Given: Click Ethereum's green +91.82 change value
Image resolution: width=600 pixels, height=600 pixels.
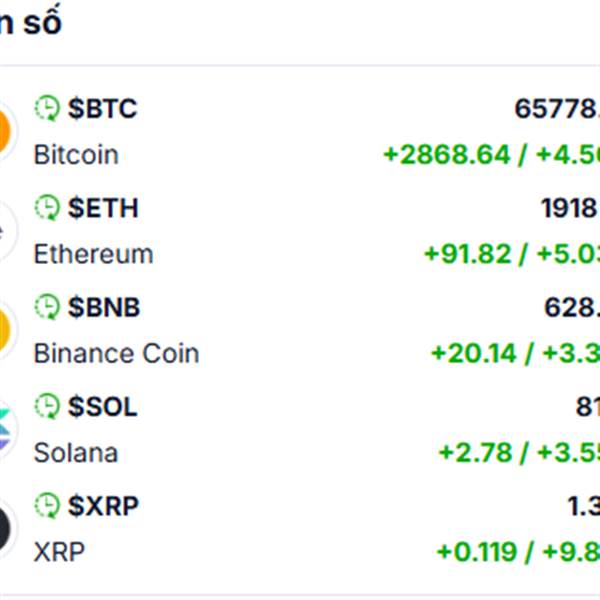Looking at the screenshot, I should (467, 254).
